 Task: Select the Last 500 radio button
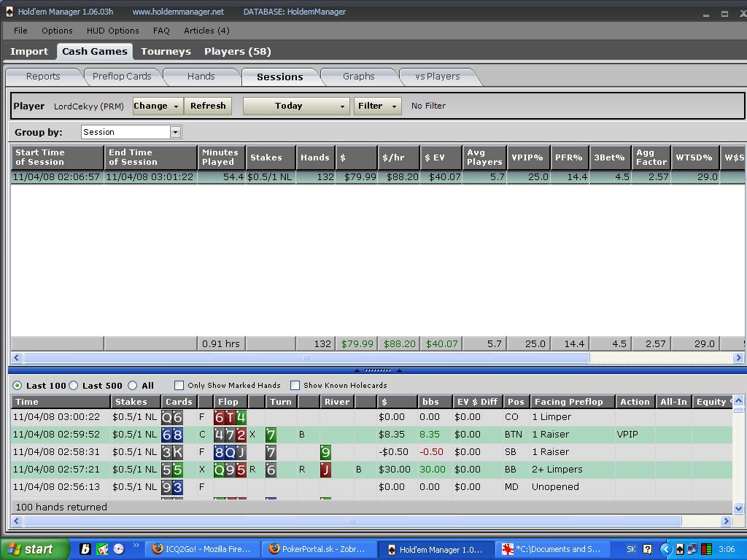(74, 385)
